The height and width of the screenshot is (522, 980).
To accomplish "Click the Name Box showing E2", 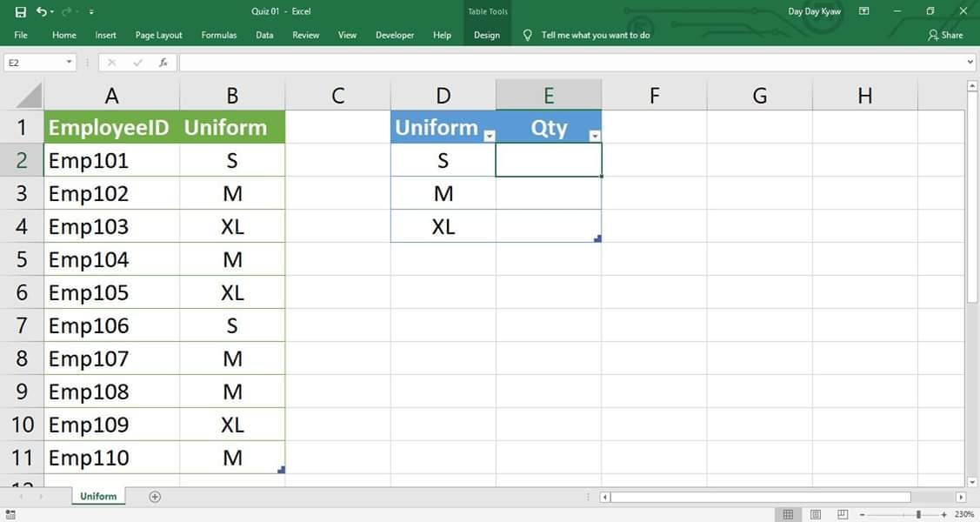I will click(34, 63).
